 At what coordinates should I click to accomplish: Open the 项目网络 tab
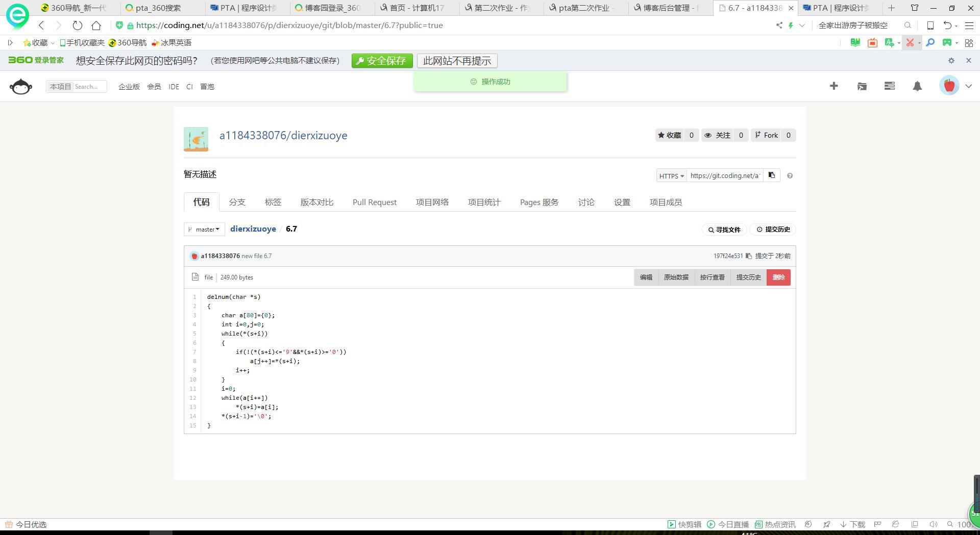(x=432, y=202)
